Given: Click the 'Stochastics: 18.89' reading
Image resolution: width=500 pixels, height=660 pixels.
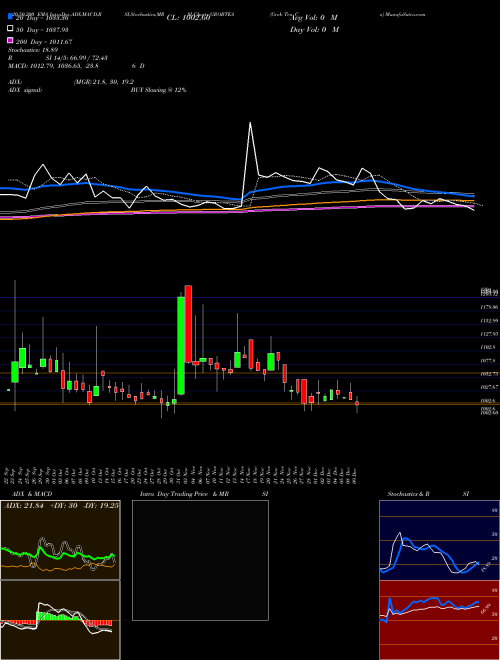Looking at the screenshot, I should [32, 50].
